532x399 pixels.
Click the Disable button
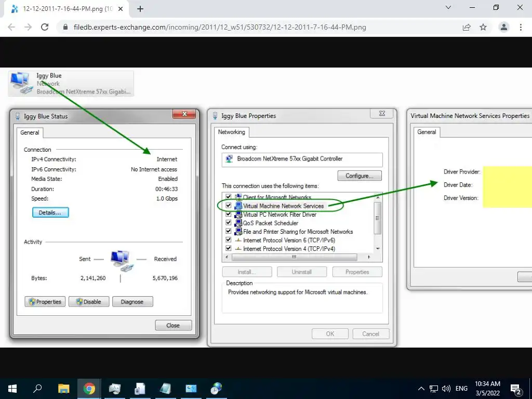point(89,302)
